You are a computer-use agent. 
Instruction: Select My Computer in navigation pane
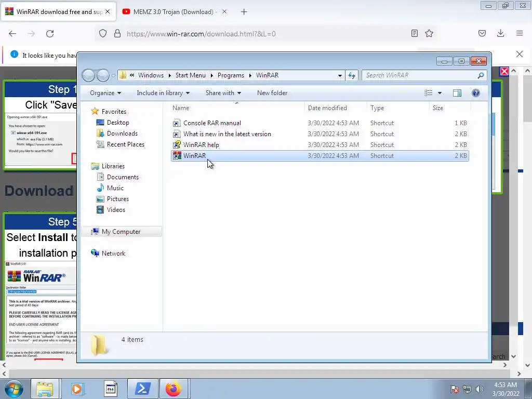click(x=121, y=231)
